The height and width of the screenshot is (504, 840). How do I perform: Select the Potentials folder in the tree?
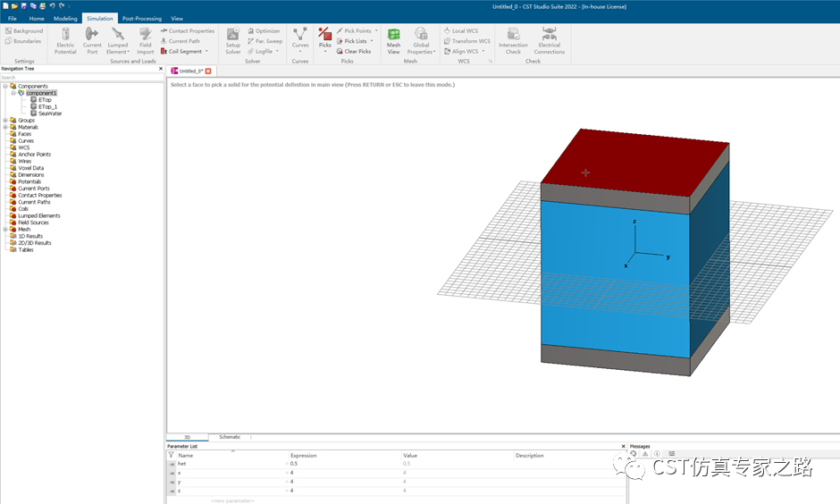(29, 181)
